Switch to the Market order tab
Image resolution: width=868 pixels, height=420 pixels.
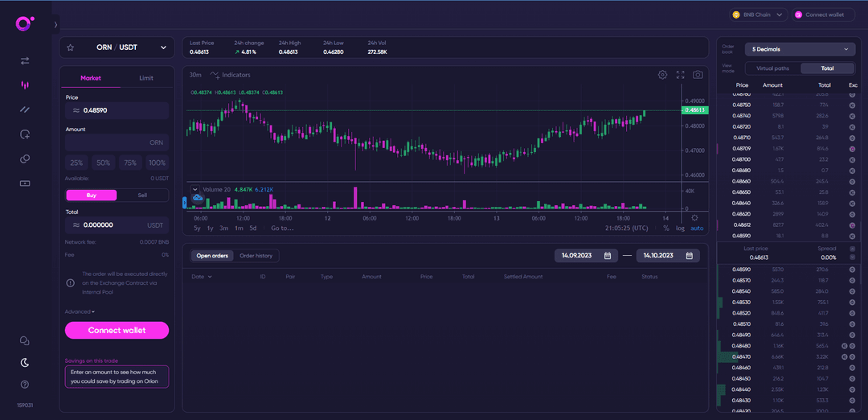pos(91,78)
